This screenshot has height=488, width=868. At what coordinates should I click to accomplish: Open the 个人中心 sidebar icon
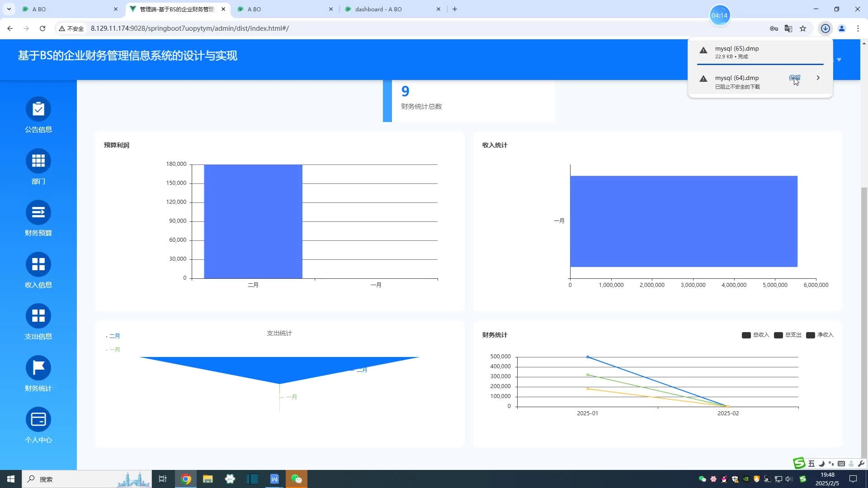pyautogui.click(x=38, y=420)
